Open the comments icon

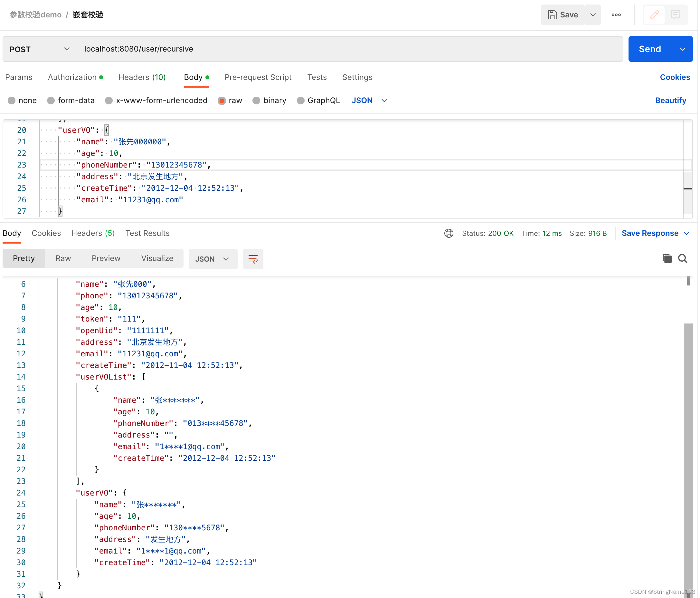point(676,14)
